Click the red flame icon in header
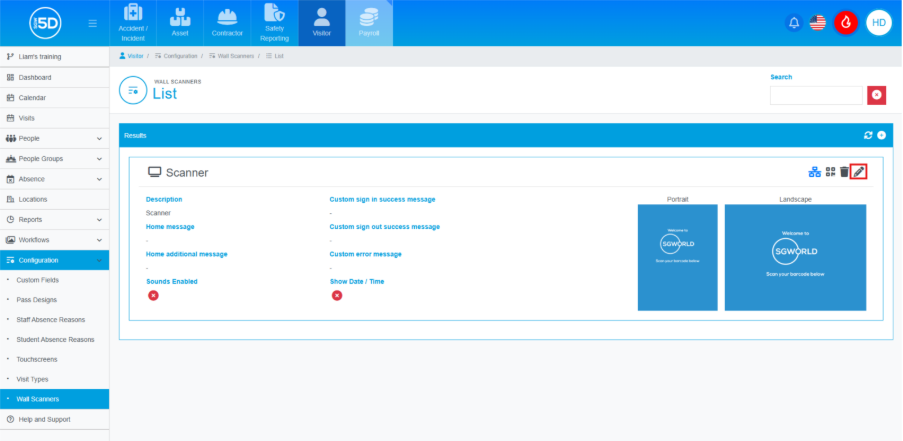 pos(846,23)
